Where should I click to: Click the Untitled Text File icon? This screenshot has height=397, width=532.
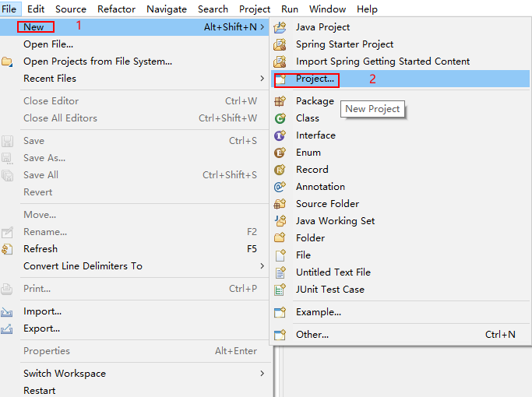coord(280,272)
